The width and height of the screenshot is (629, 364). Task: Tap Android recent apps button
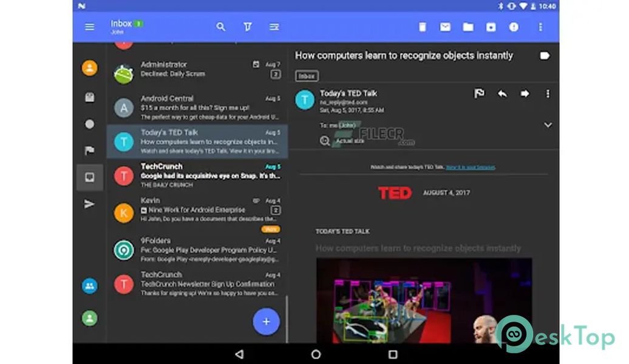[393, 354]
